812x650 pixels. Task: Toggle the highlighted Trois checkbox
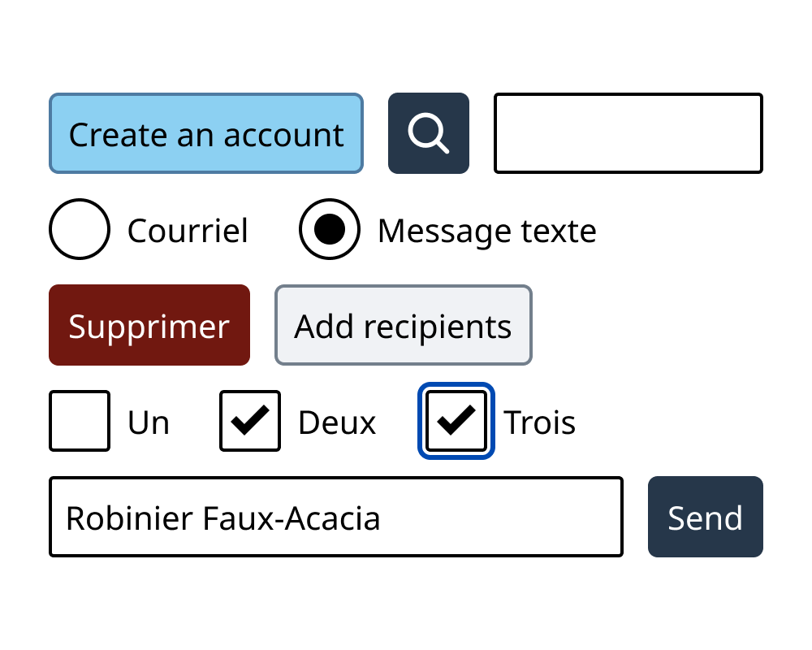(x=456, y=420)
